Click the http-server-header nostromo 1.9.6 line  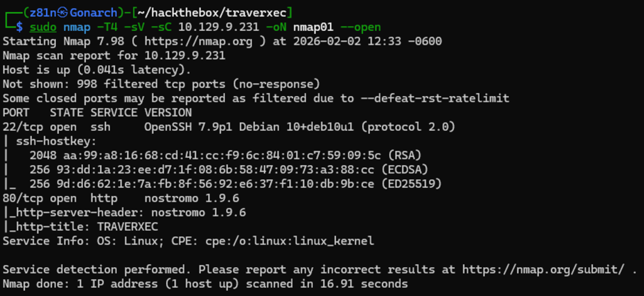[124, 212]
